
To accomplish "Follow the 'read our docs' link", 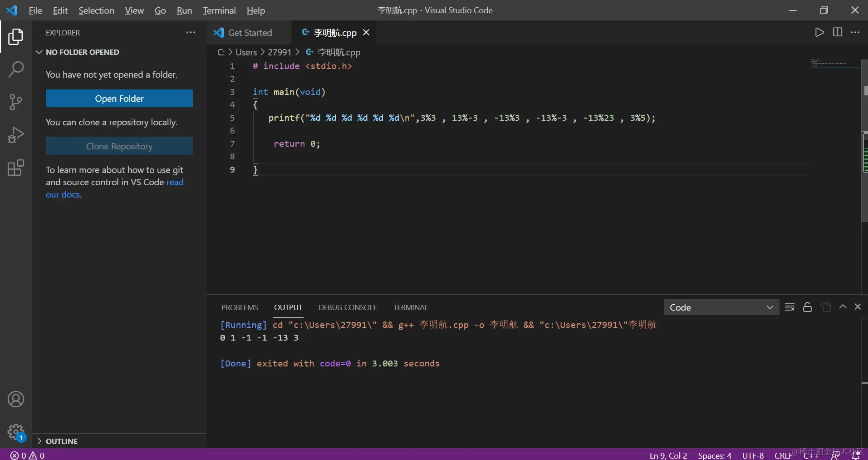I will [x=175, y=182].
